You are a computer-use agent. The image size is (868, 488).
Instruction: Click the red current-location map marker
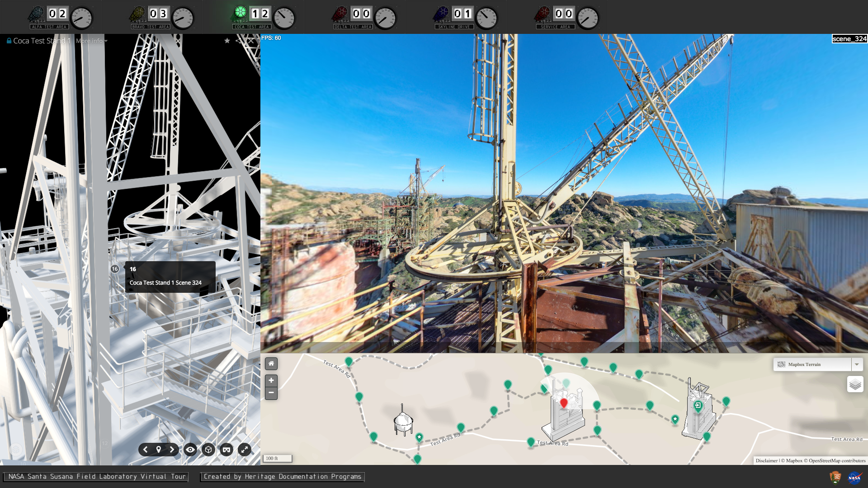click(564, 403)
